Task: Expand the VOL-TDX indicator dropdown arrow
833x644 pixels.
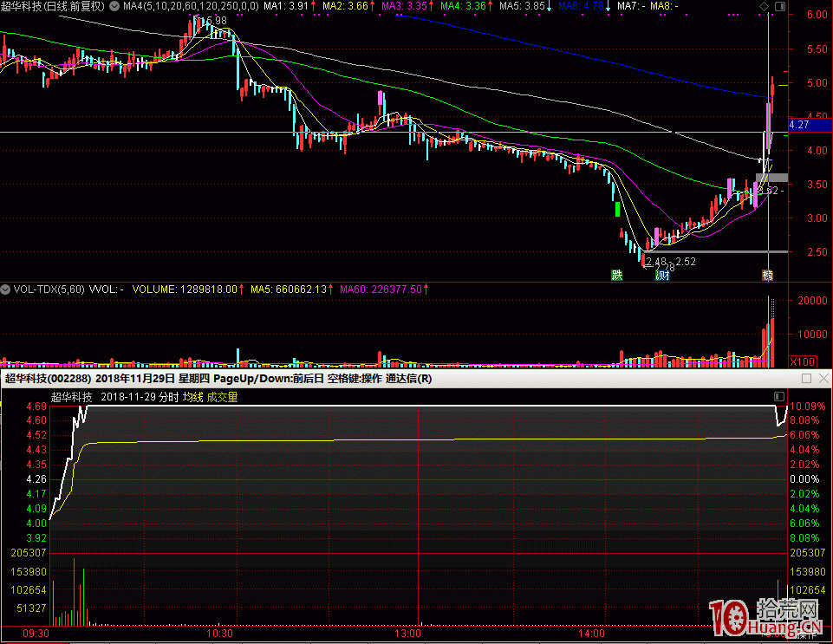Action: coord(6,289)
